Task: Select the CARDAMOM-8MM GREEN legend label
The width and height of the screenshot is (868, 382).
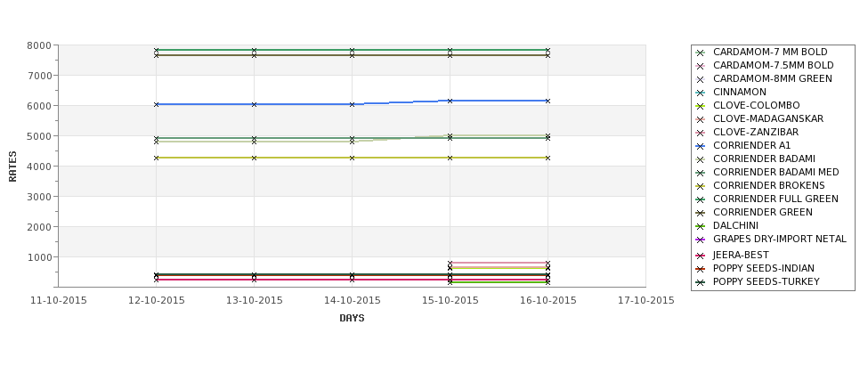Action: click(x=772, y=78)
